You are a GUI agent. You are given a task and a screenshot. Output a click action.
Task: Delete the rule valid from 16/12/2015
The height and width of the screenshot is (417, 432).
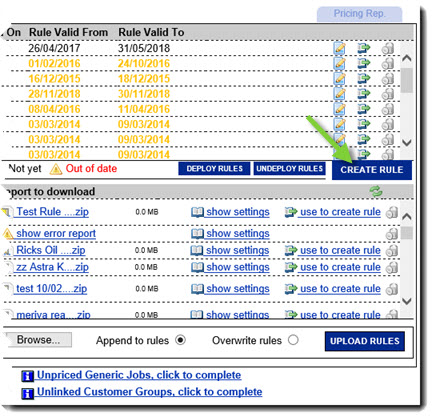click(x=388, y=79)
